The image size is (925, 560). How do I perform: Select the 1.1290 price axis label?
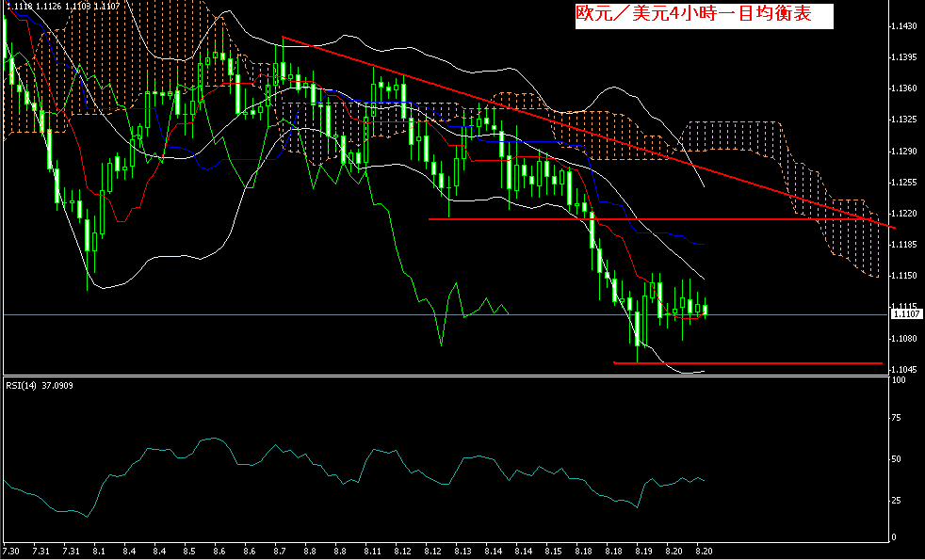905,152
